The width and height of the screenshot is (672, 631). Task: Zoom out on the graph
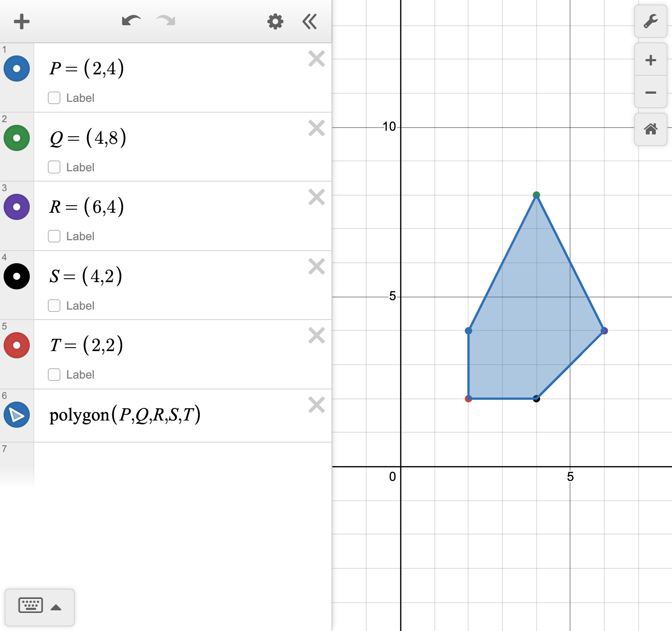click(650, 92)
